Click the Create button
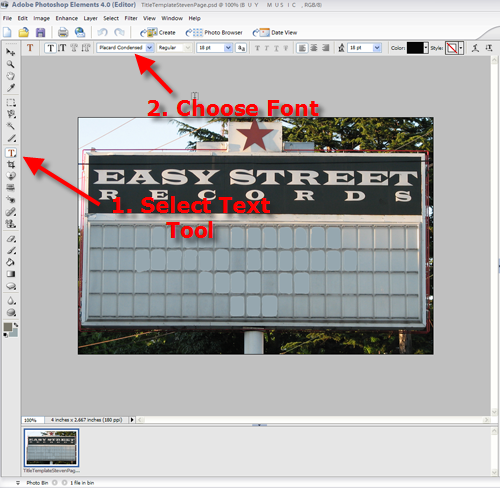This screenshot has height=488, width=500. tap(158, 32)
